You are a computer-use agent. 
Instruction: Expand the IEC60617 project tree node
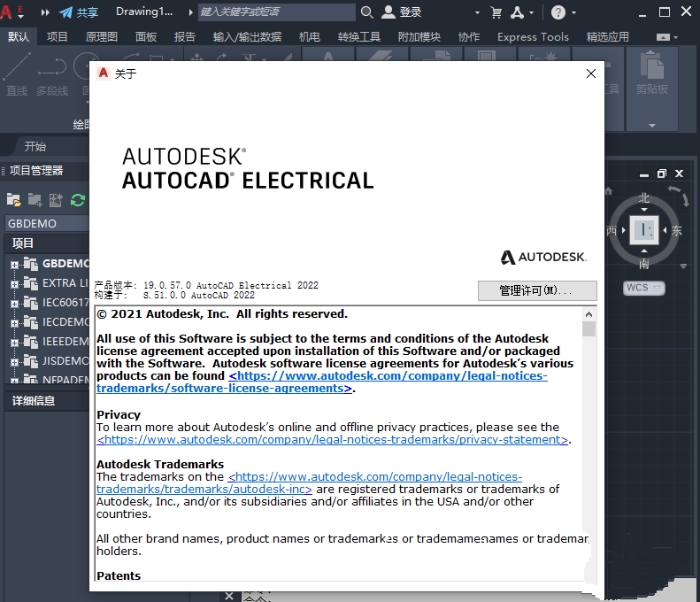click(x=14, y=304)
